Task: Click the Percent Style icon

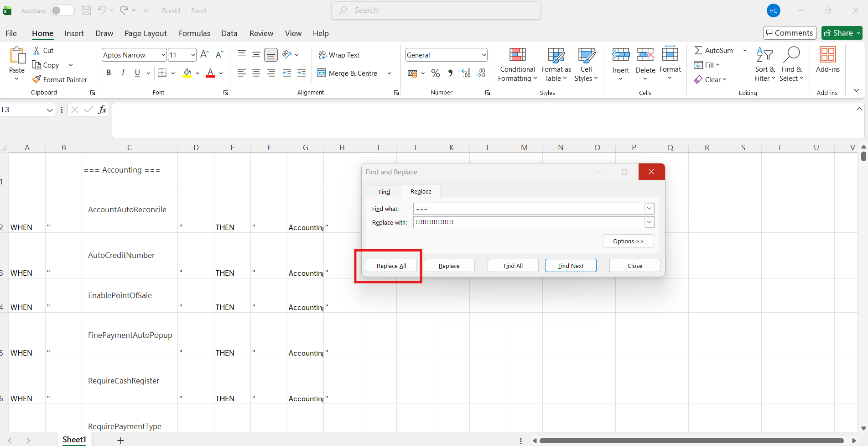Action: point(436,73)
